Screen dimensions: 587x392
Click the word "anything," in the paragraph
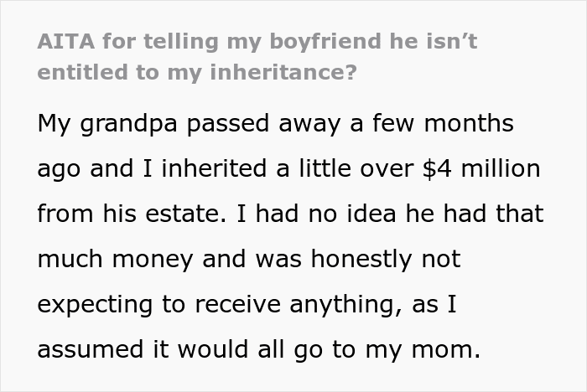tap(345, 305)
